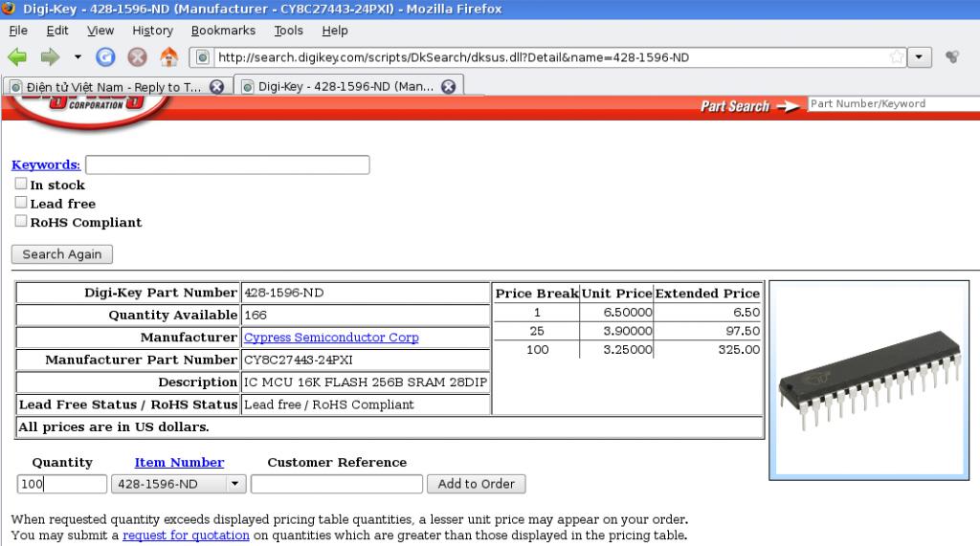Click the Keywords link
The height and width of the screenshot is (546, 980).
(x=46, y=164)
